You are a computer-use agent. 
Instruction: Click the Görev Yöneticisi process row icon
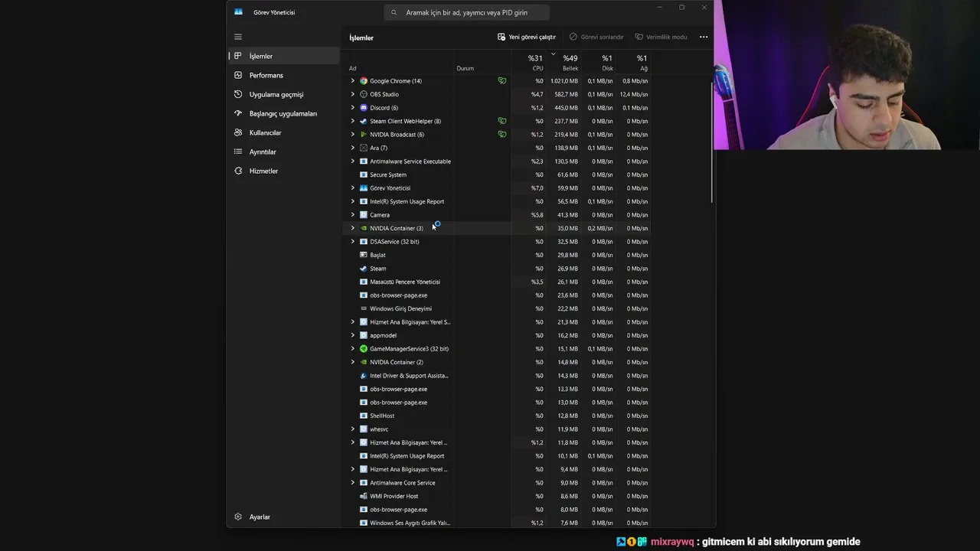pyautogui.click(x=364, y=188)
